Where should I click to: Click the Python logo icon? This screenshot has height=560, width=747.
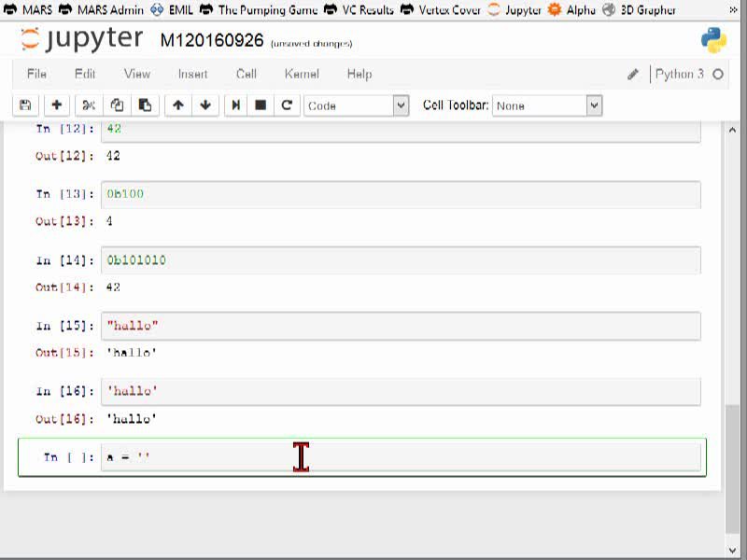pyautogui.click(x=713, y=40)
